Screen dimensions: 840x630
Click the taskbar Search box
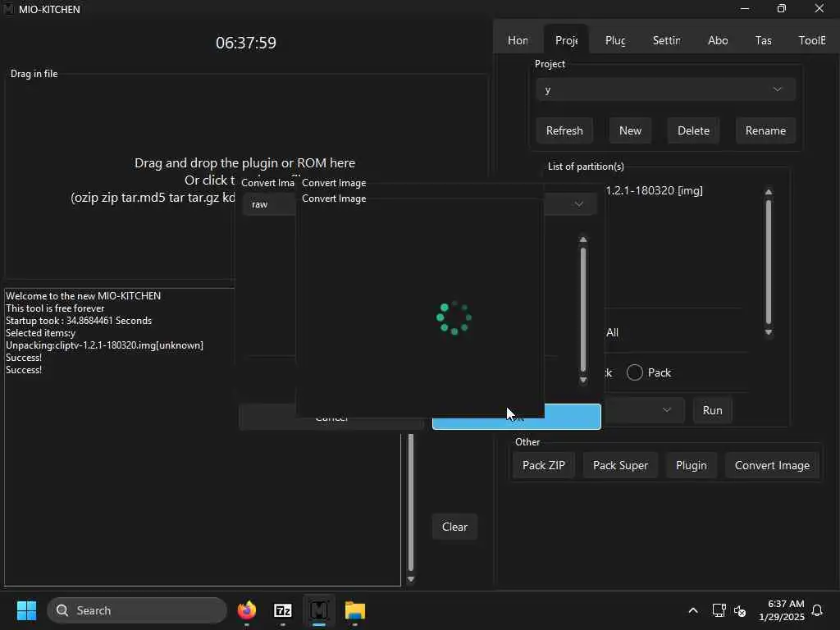(x=137, y=610)
